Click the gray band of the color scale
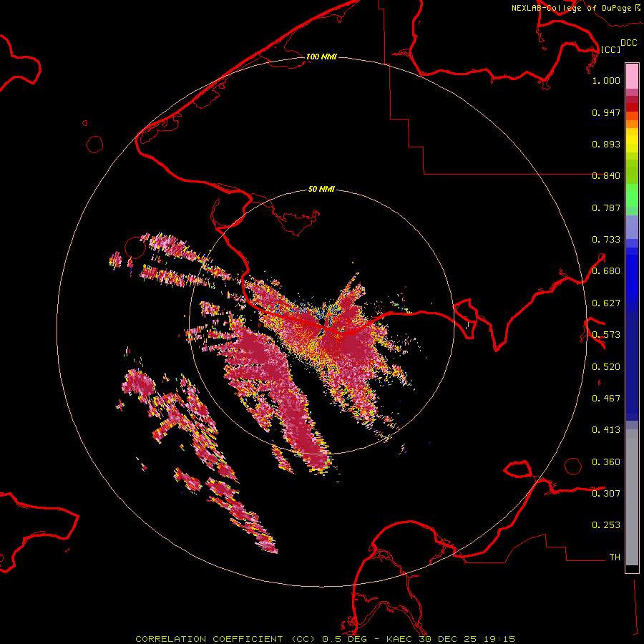Image resolution: width=644 pixels, height=644 pixels. [x=632, y=497]
